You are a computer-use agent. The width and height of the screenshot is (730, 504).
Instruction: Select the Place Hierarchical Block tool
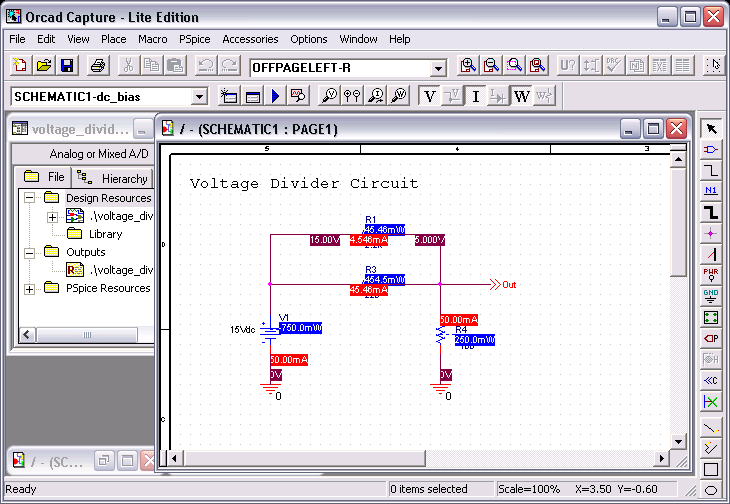711,317
